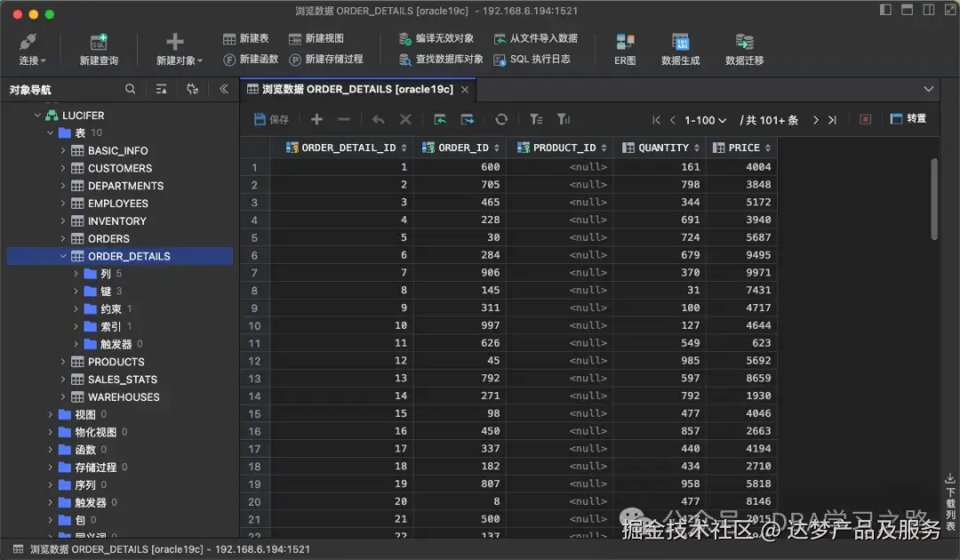Go to previous page of results
This screenshot has height=560, width=960.
pos(672,120)
